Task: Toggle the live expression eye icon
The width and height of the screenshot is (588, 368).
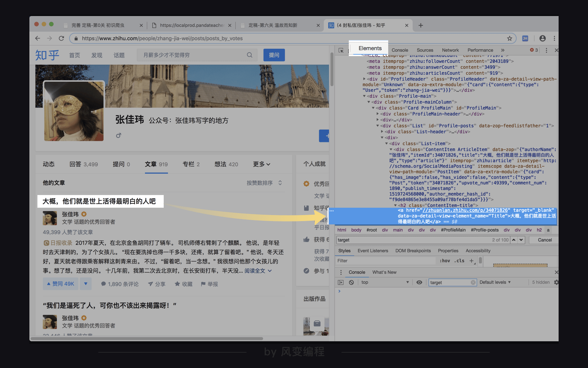Action: coord(419,282)
